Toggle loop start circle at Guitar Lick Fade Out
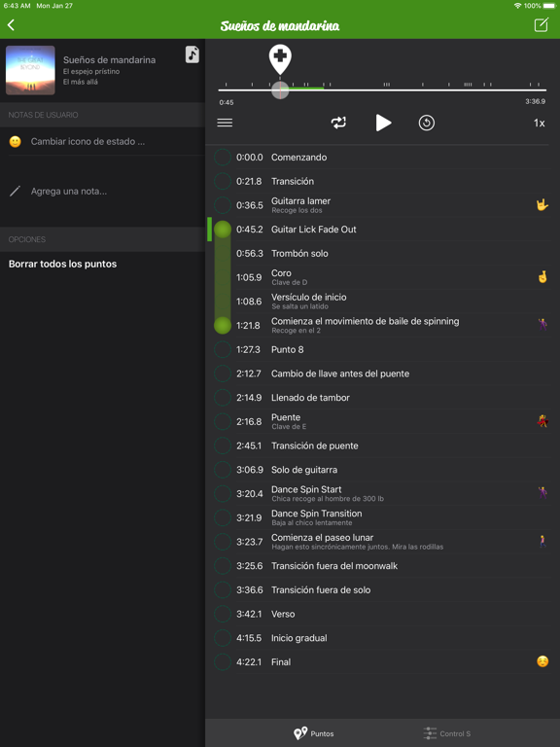560x747 pixels. 223,230
